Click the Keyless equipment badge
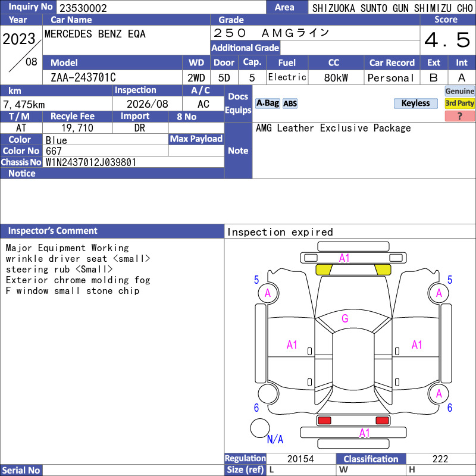The height and width of the screenshot is (476, 476). [415, 103]
